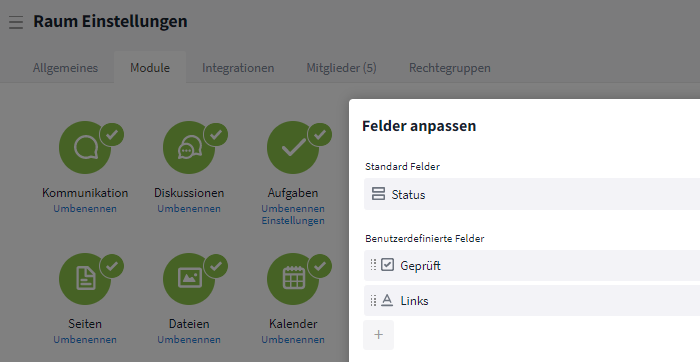Click the Felder anpassen dialog title
The height and width of the screenshot is (362, 700).
pyautogui.click(x=419, y=126)
